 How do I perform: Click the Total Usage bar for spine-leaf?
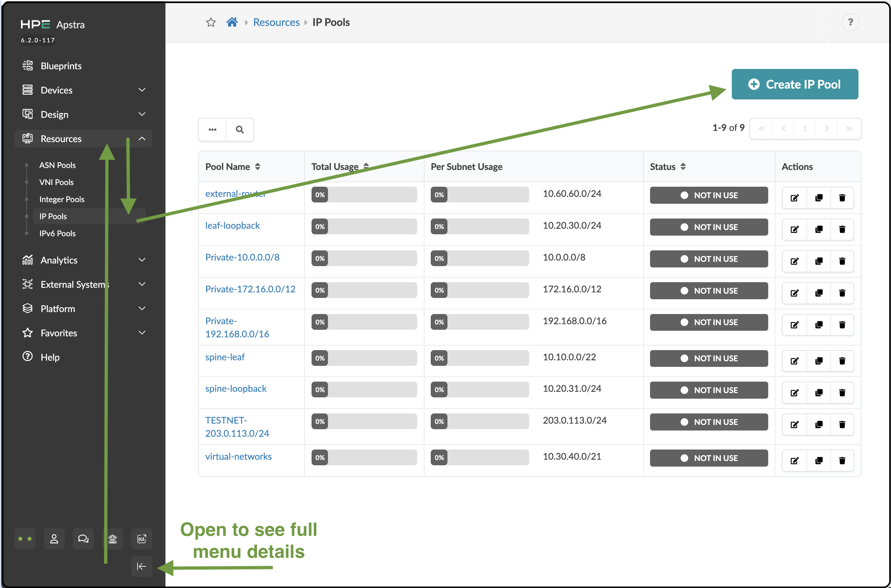(364, 358)
